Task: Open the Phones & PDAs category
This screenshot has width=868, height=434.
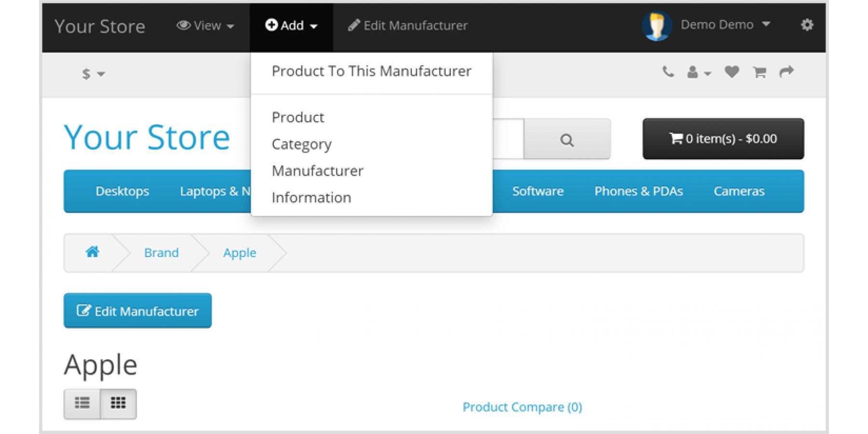Action: pyautogui.click(x=638, y=191)
